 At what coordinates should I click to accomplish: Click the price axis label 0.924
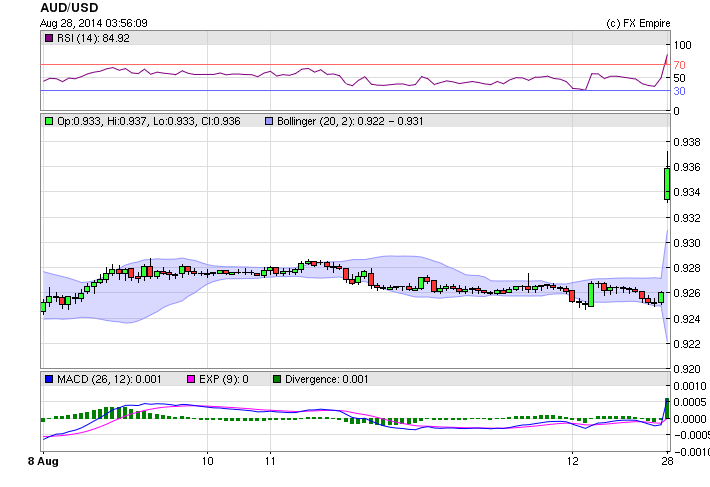coord(687,319)
